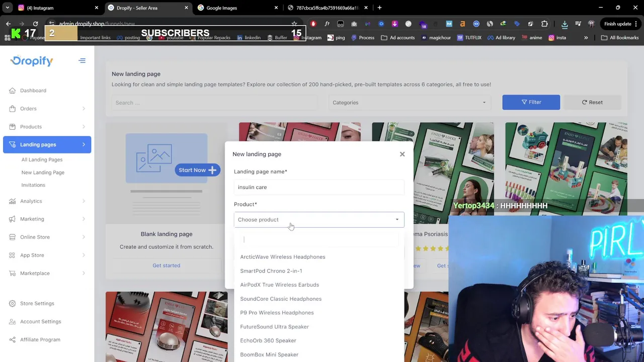Open Dashboard from the sidebar

click(x=33, y=90)
